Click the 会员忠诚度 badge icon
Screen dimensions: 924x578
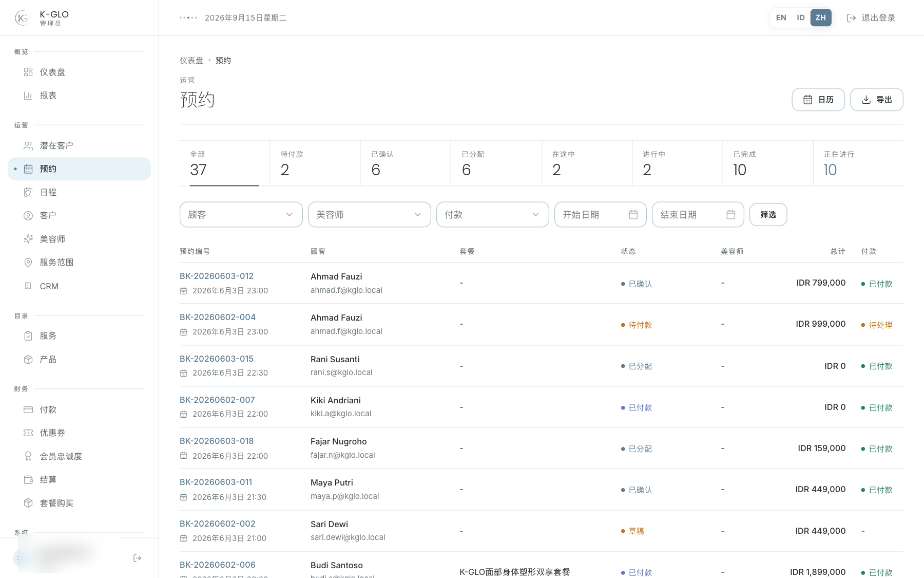28,456
